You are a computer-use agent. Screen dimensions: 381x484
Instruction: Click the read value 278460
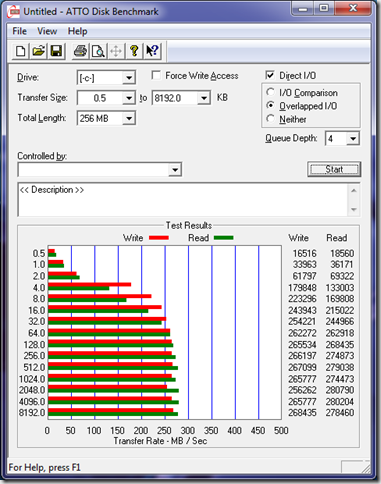(340, 413)
